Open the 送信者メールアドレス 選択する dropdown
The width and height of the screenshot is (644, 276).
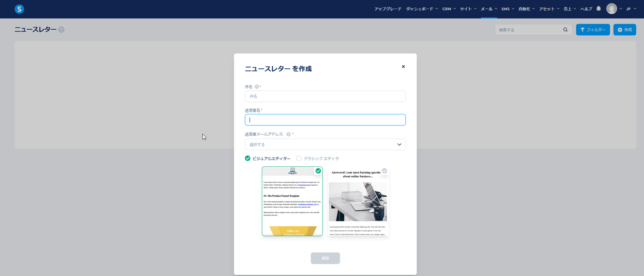pyautogui.click(x=325, y=144)
